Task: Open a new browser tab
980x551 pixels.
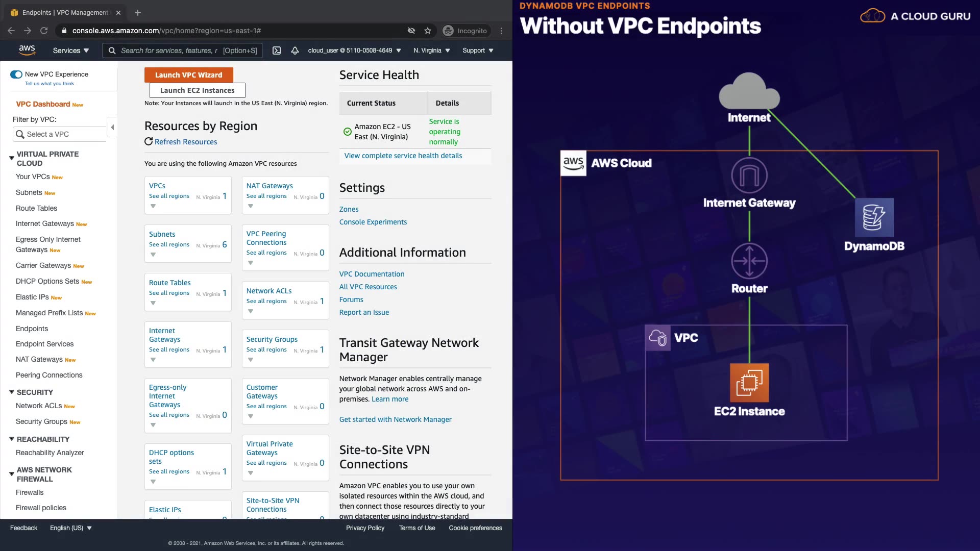Action: pyautogui.click(x=138, y=13)
